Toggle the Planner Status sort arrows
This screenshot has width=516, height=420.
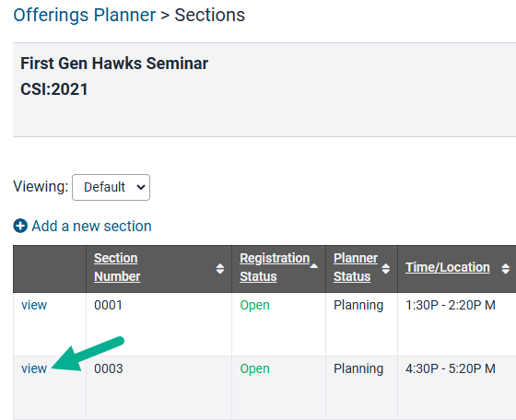[x=386, y=269]
